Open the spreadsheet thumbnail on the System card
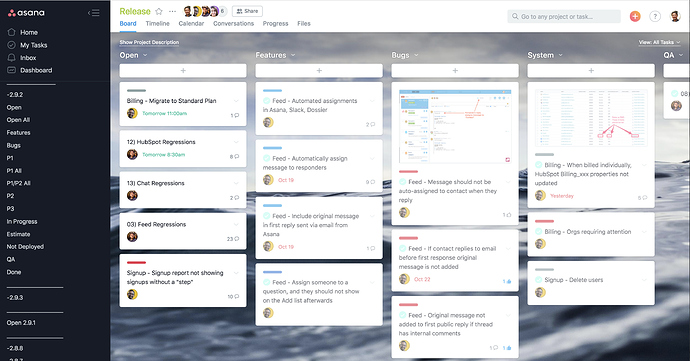Viewport: 690px width, 361px height. point(591,118)
